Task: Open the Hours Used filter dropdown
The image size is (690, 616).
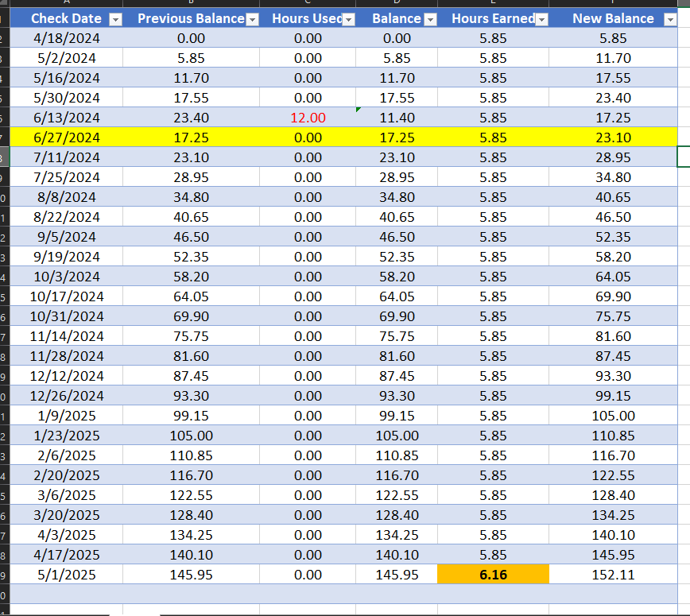Action: (x=347, y=18)
